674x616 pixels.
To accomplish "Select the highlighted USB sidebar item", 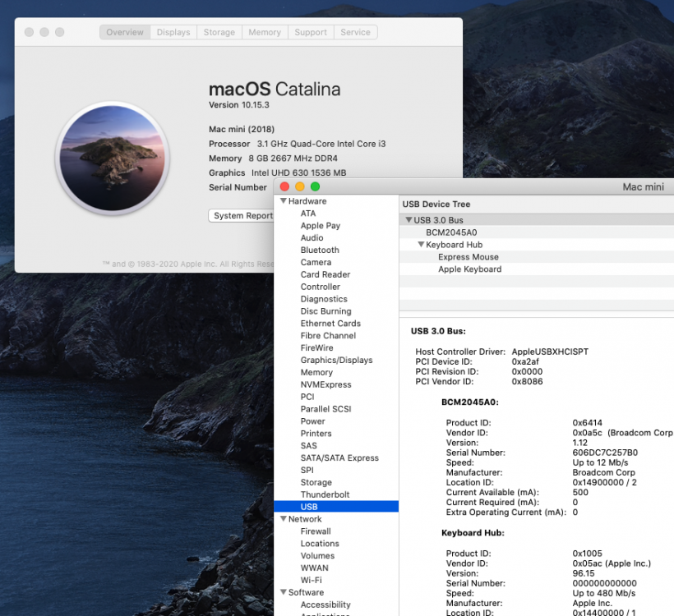I will click(x=336, y=507).
